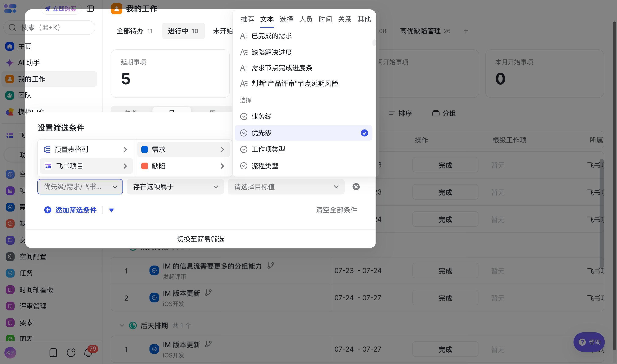Choose the 已完成的需求 text field

(x=303, y=36)
